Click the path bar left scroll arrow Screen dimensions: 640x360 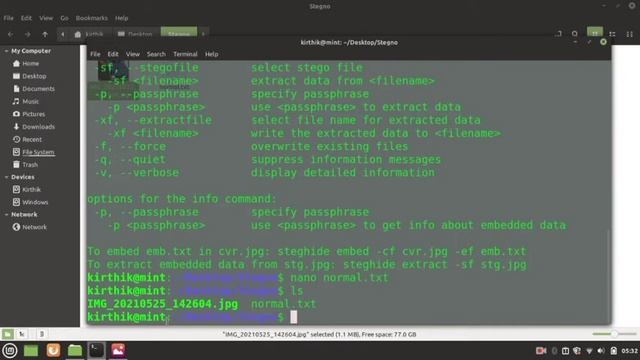click(x=62, y=34)
